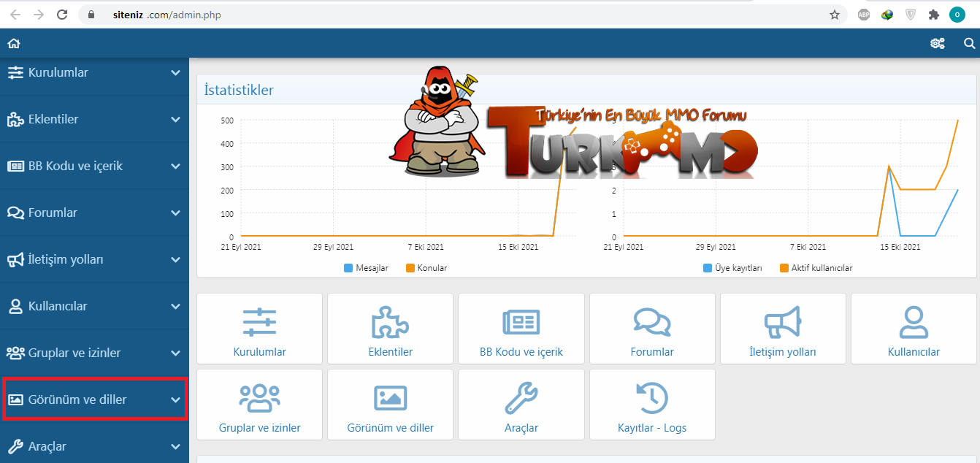Viewport: 980px width, 463px height.
Task: Select BB Kodu ve içerik sidebar label
Action: (76, 166)
